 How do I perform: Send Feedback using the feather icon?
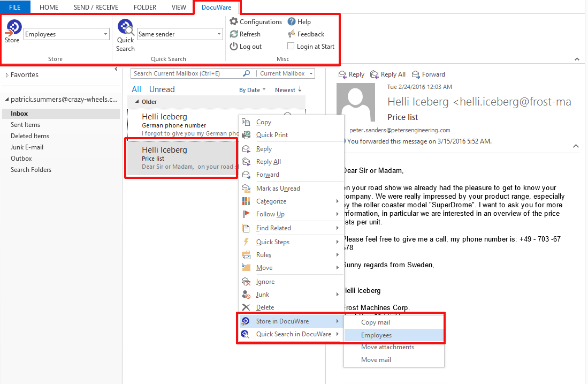291,34
